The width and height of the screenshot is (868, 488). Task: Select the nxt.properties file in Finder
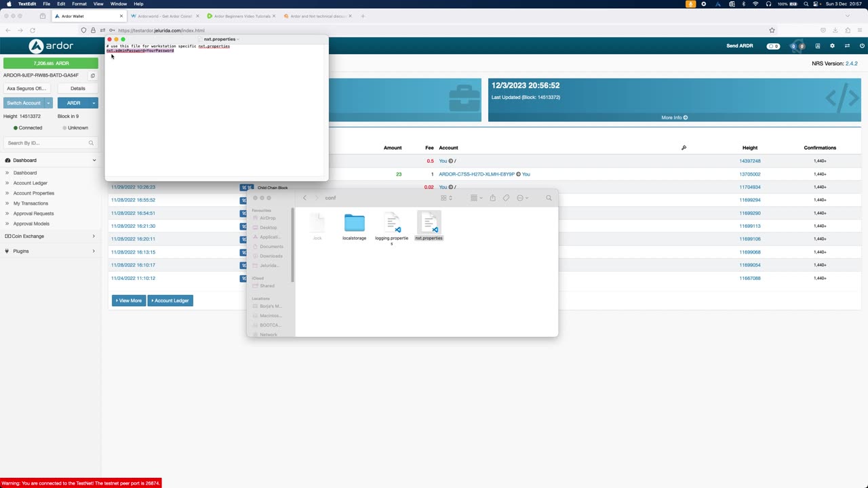(429, 226)
